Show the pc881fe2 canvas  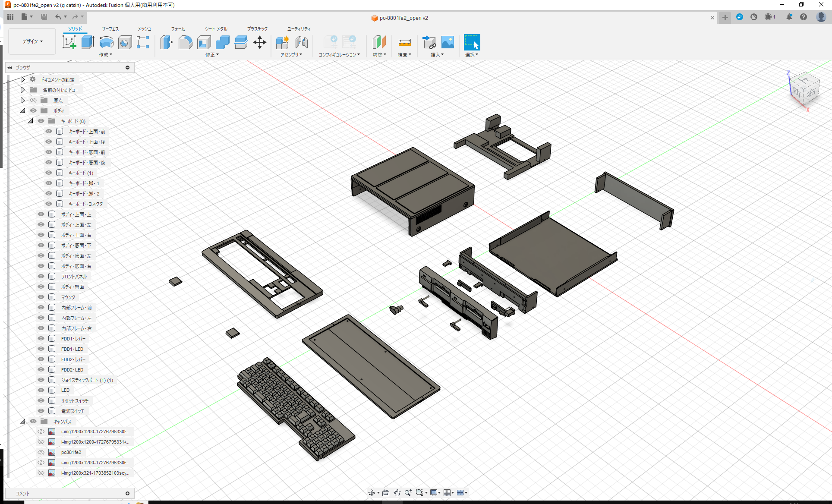41,452
